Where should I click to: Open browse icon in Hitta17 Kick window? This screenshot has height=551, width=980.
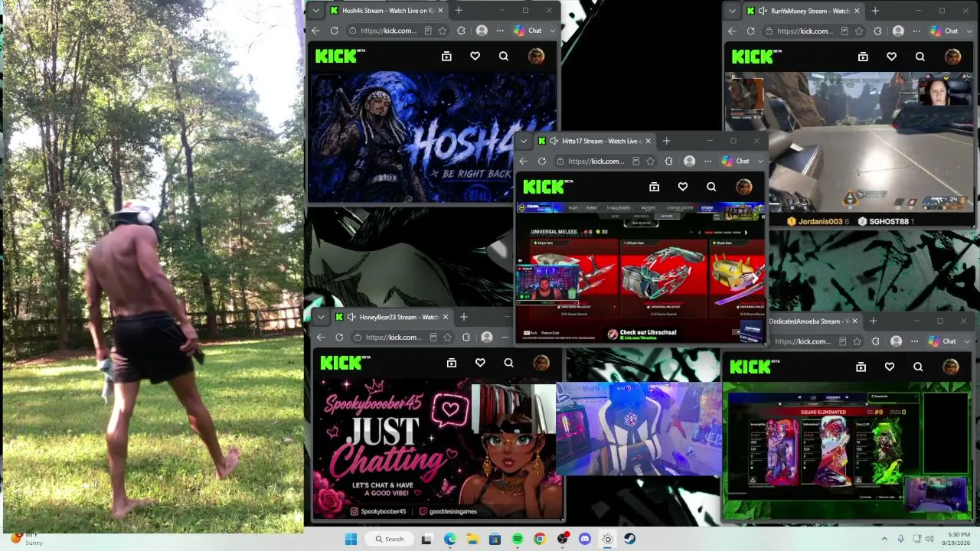pyautogui.click(x=654, y=186)
